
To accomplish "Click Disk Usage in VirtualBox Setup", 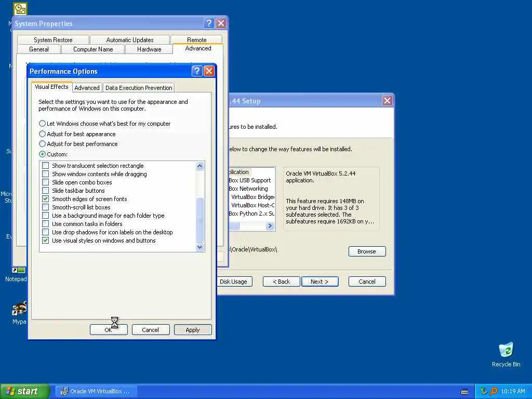I will pos(234,281).
